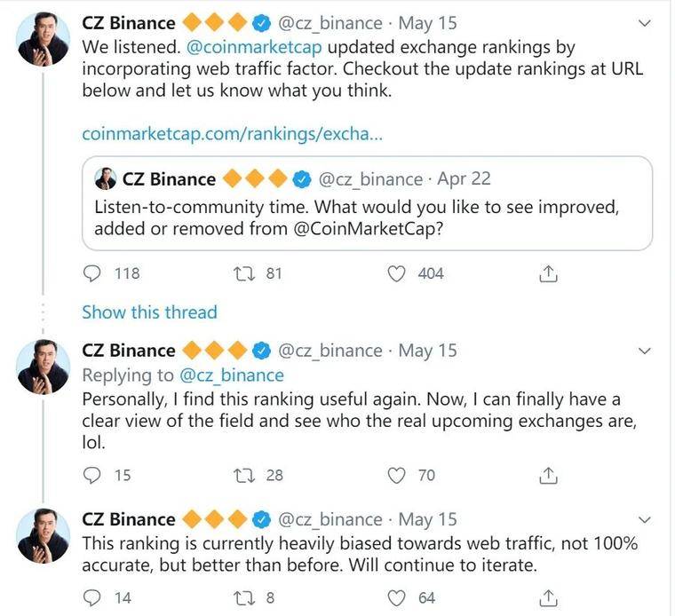Like the tweet with 64 likes
The width and height of the screenshot is (675, 616).
point(397,597)
